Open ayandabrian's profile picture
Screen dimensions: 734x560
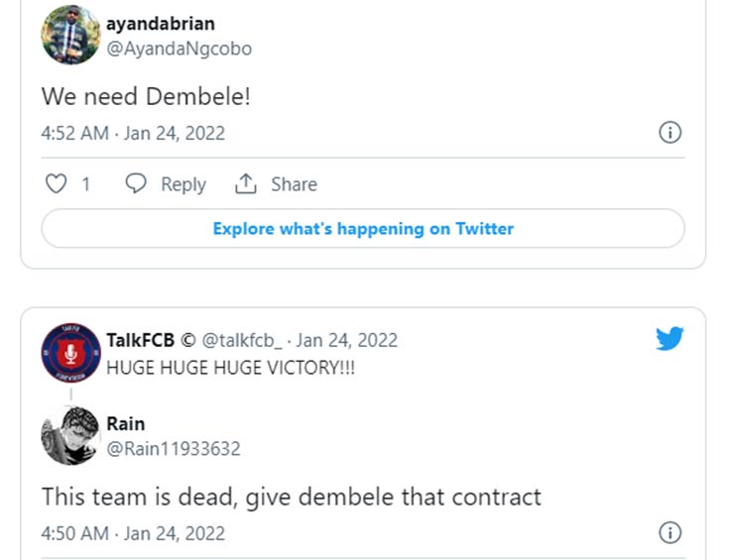pyautogui.click(x=70, y=35)
